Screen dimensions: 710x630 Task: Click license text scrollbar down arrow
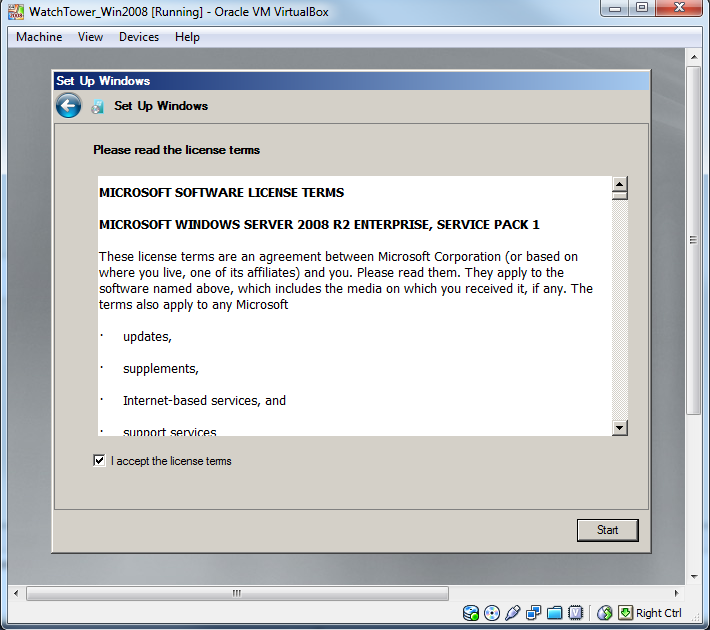coord(619,428)
